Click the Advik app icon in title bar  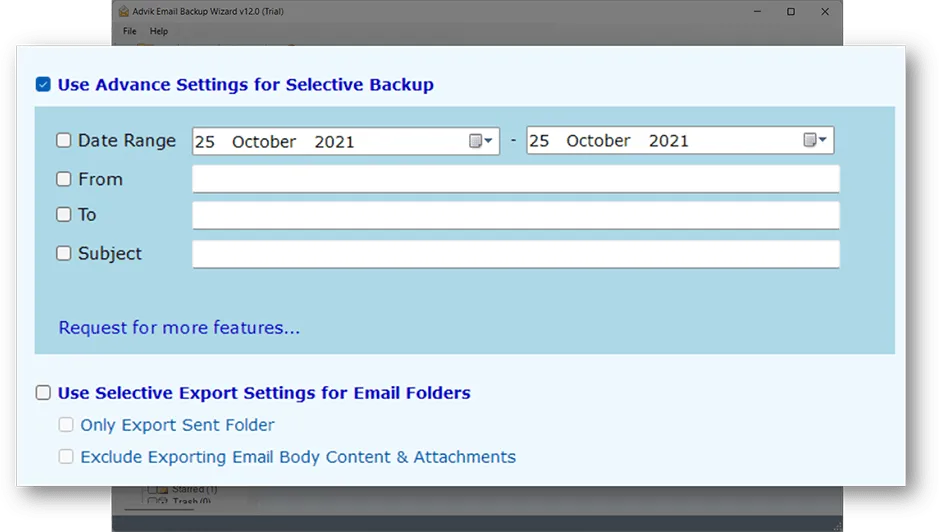coord(123,12)
